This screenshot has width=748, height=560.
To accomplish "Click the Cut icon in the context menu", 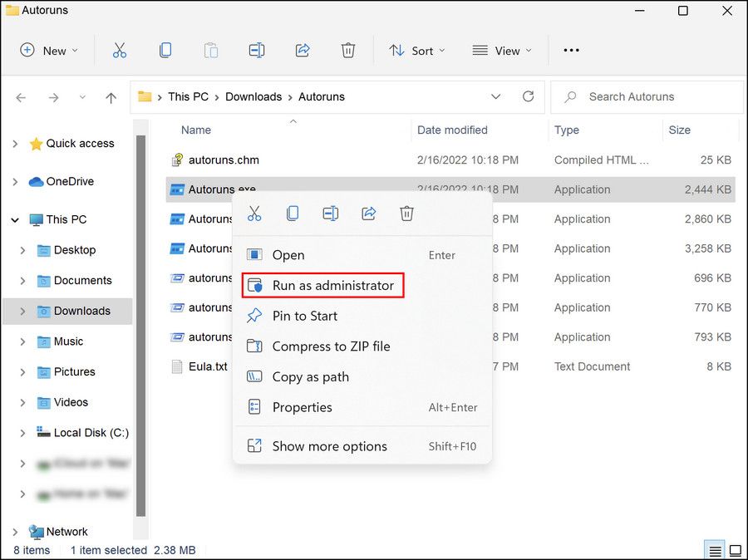I will click(254, 214).
